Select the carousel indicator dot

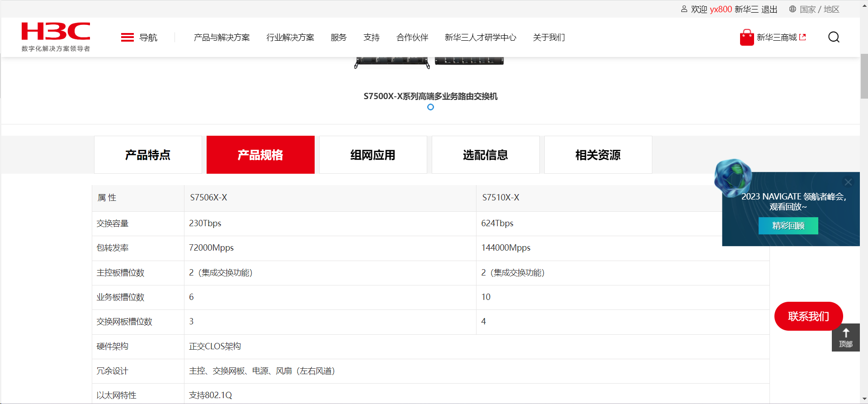(x=430, y=107)
